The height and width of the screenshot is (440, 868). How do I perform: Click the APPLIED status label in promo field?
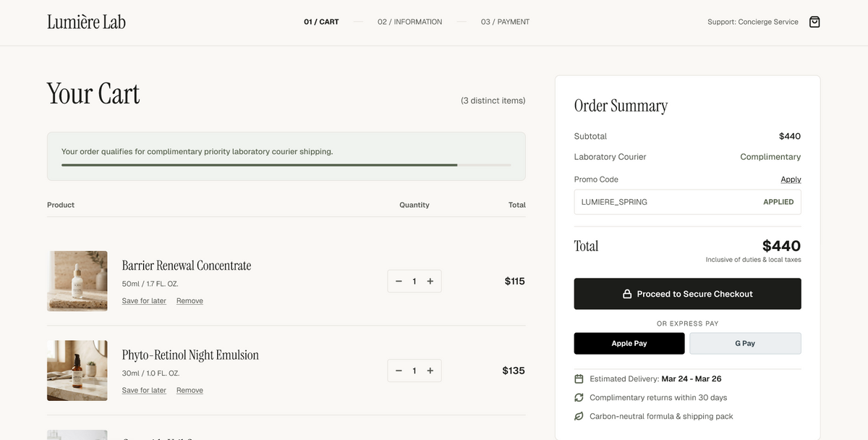click(x=778, y=202)
